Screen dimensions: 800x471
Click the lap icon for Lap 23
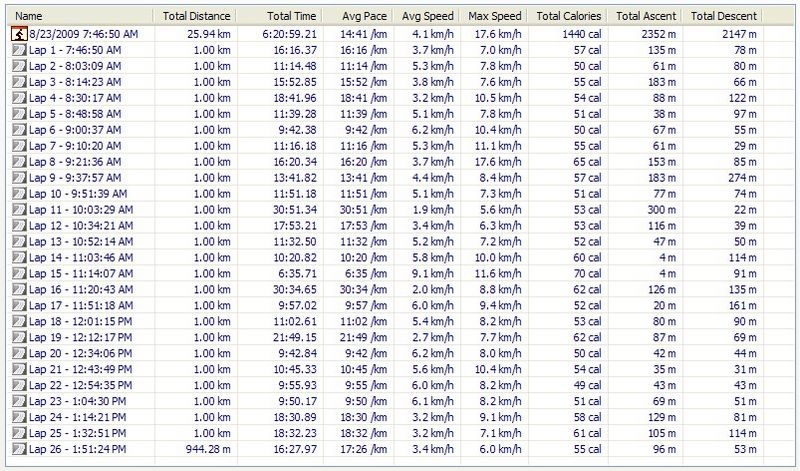click(18, 400)
